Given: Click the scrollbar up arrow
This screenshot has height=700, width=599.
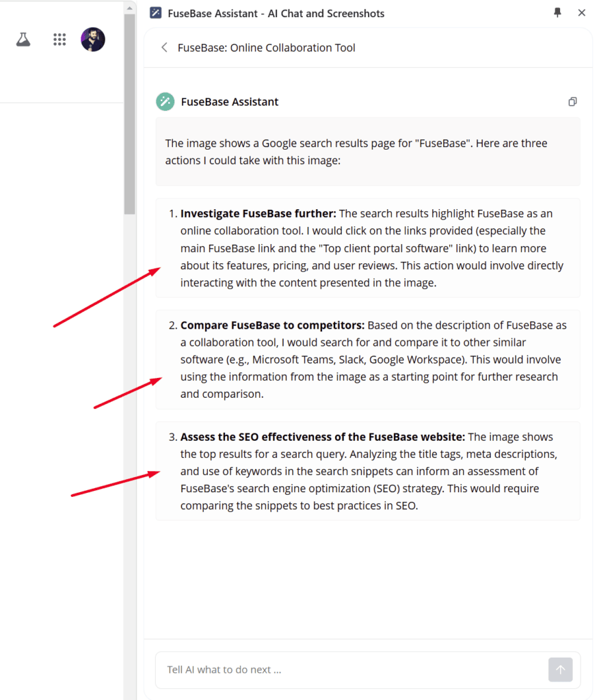Looking at the screenshot, I should click(129, 8).
